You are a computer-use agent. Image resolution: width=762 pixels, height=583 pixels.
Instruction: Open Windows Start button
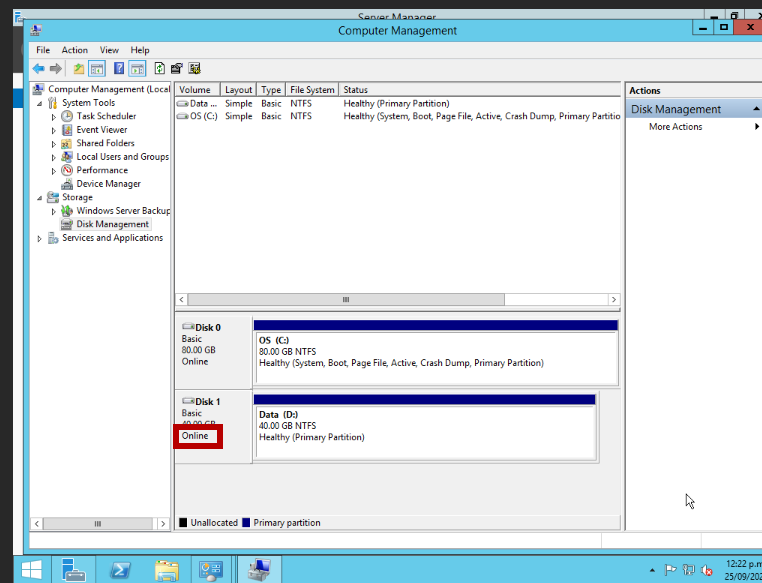coord(32,569)
